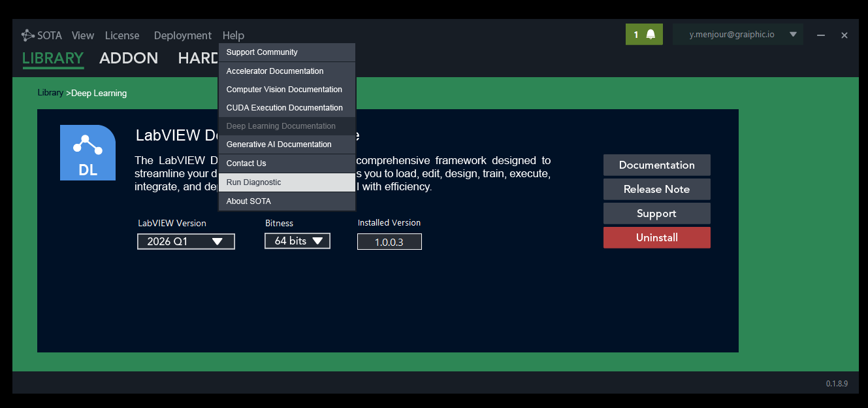Expand the LabVIEW Version dropdown

click(x=186, y=241)
